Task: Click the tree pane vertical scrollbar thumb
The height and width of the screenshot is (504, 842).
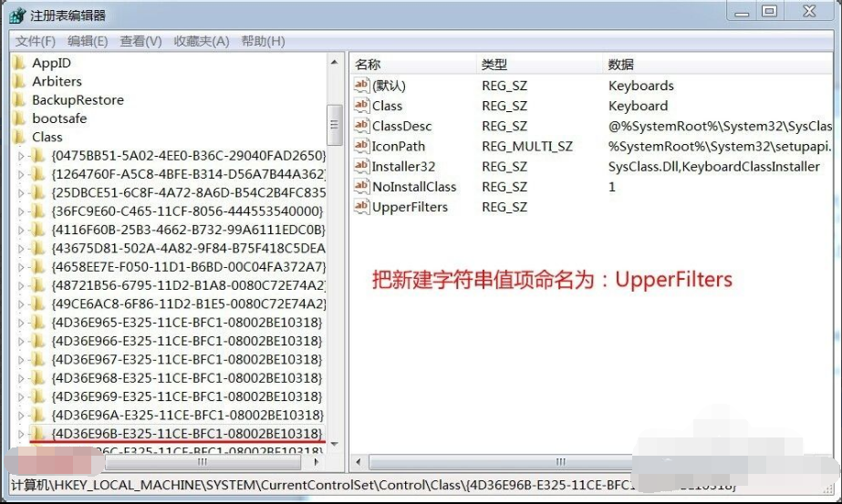Action: pyautogui.click(x=335, y=125)
